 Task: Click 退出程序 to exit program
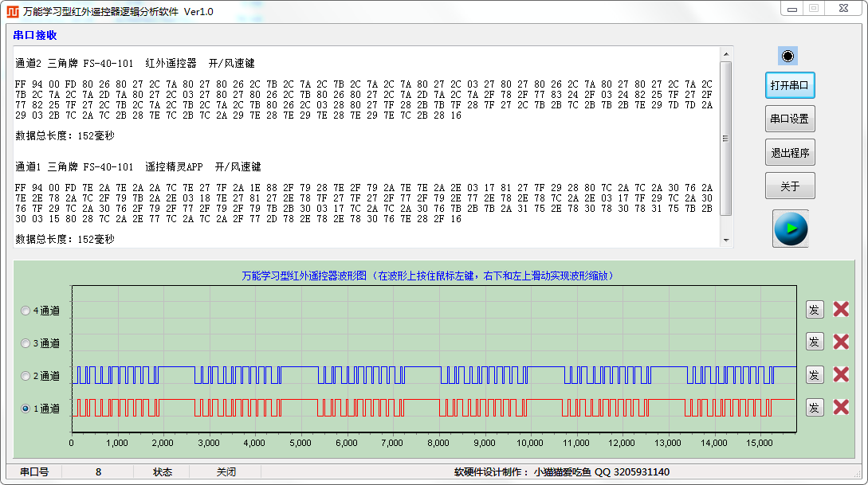click(x=790, y=153)
